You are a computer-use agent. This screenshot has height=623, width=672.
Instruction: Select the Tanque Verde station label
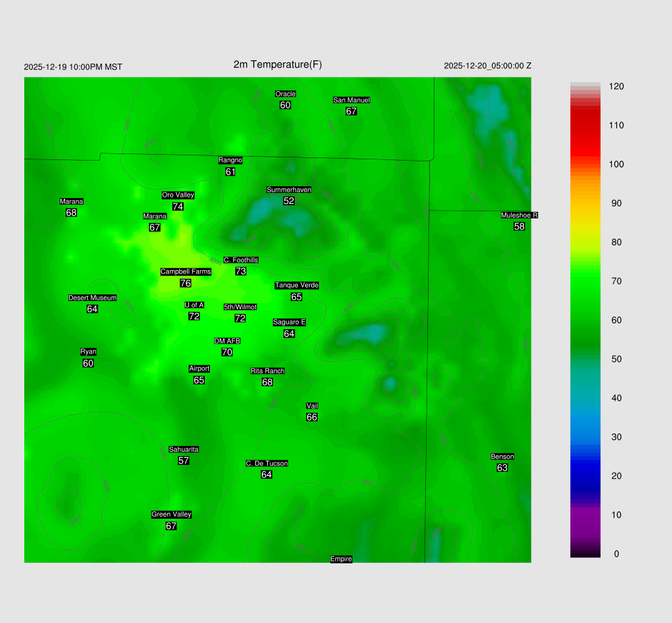click(x=297, y=285)
